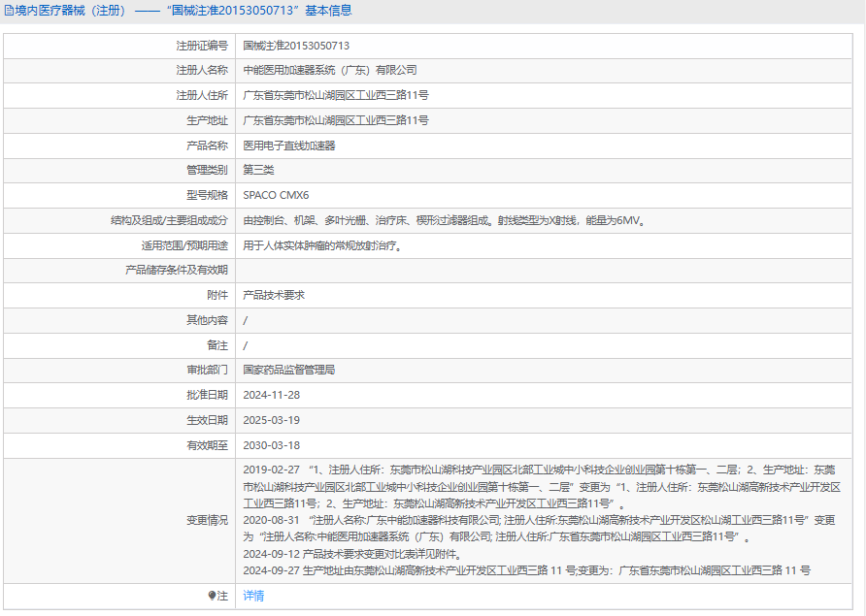This screenshot has height=616, width=866.
Task: Click registrant name 中能医用加速器系统（广东）有限公司
Action: [329, 70]
